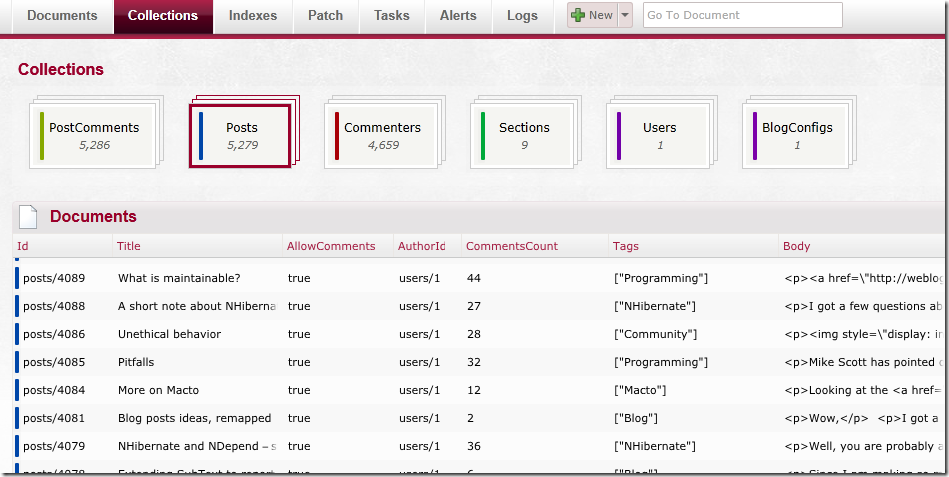This screenshot has height=477, width=949.
Task: Click comments count 44
Action: pos(474,278)
